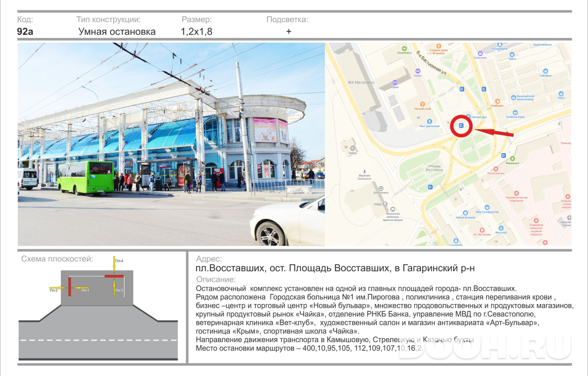Viewport: 588px width, 376px height.
Task: Select the Хлебушек bakery icon
Action: click(497, 100)
